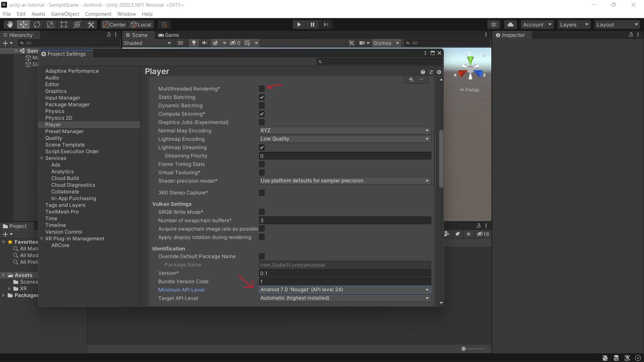Open component editor tools in Scene view

[x=352, y=43]
